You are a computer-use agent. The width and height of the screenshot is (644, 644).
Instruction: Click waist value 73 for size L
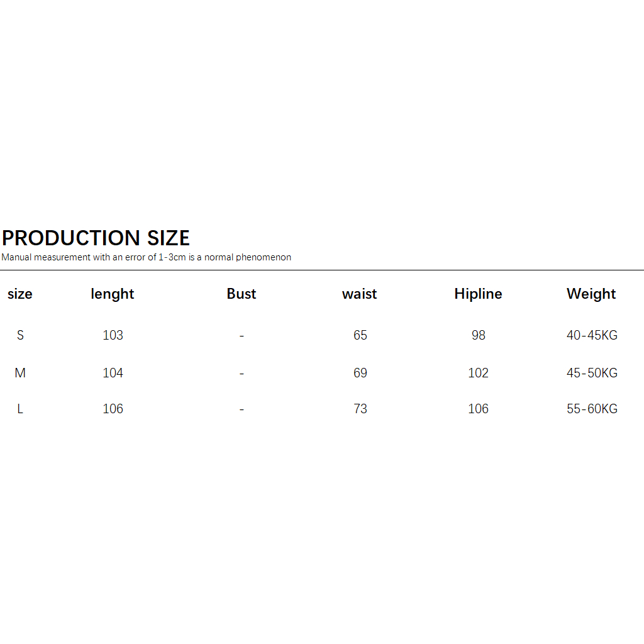(x=360, y=409)
